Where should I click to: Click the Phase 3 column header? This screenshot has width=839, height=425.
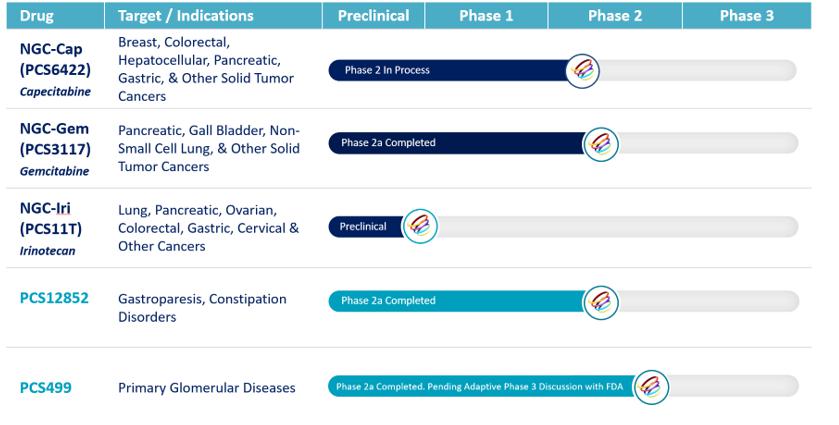point(746,15)
